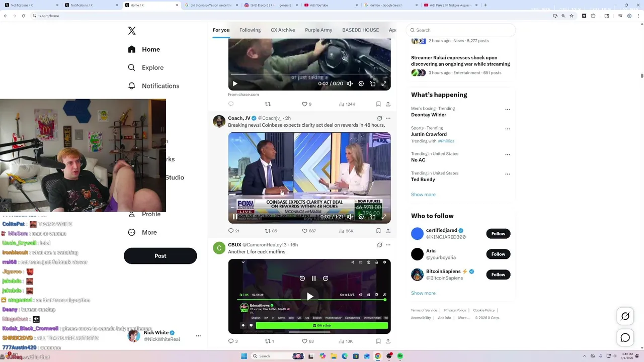Viewport: 644px width, 362px height.
Task: Bookmark the CBUX post
Action: [378, 341]
